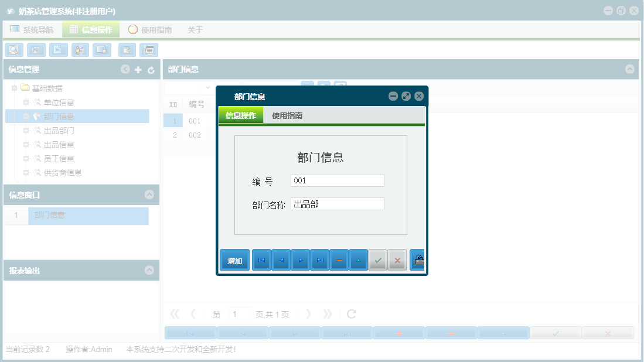
Task: Collapse the 报表输出 panel
Action: (151, 270)
